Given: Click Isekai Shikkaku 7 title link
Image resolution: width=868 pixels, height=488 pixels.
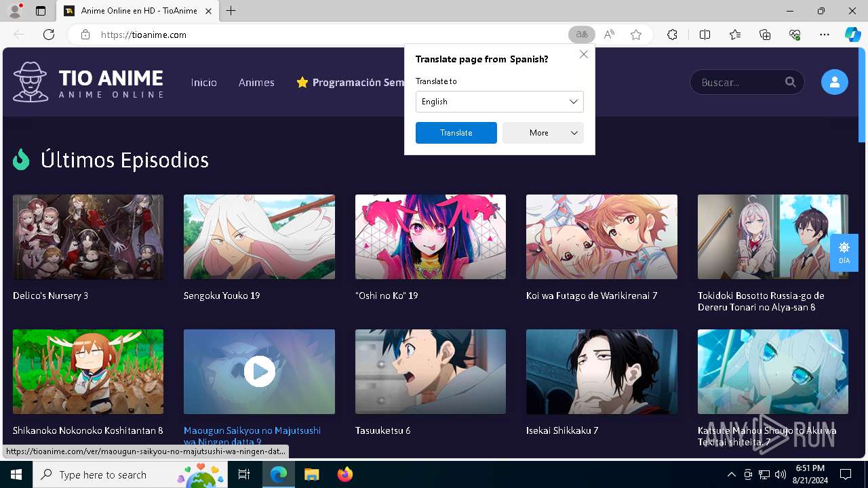Looking at the screenshot, I should click(562, 430).
